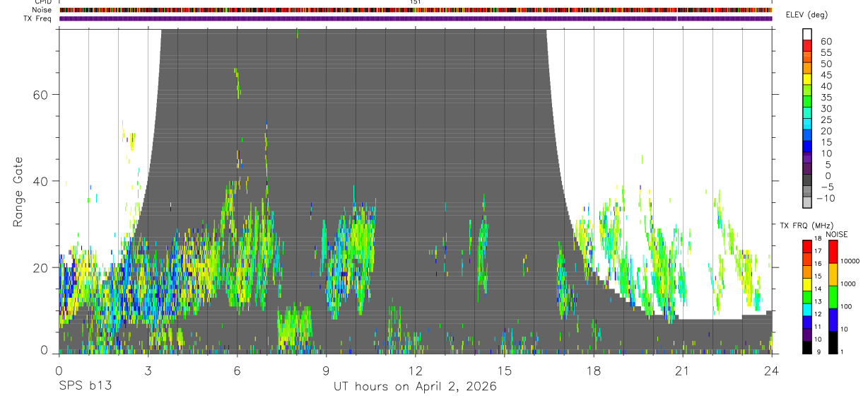
Task: Click ELEV legend value '−10'
Action: (825, 198)
